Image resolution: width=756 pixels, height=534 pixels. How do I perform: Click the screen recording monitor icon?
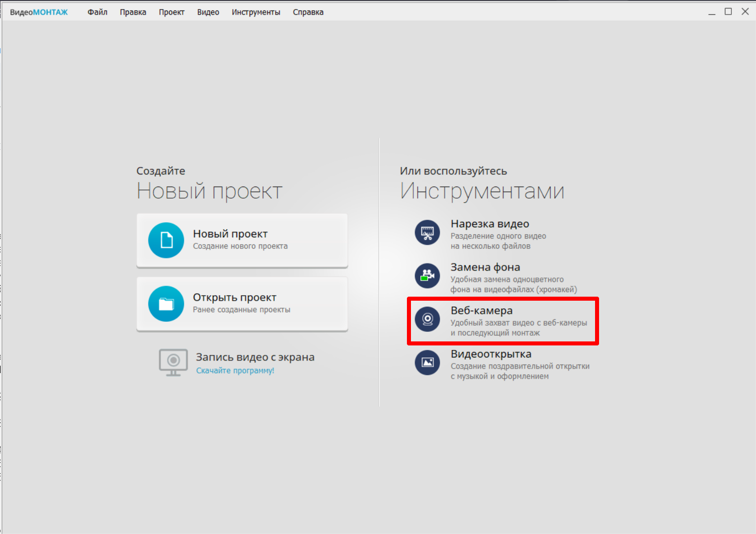click(173, 363)
